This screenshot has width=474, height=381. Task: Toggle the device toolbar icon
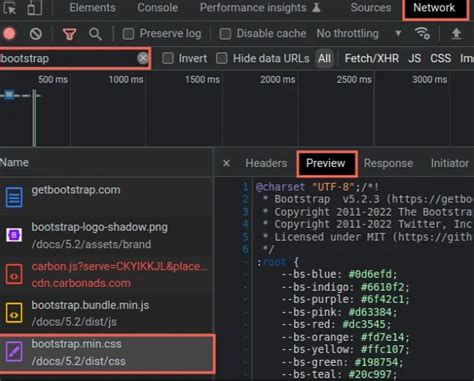[35, 7]
